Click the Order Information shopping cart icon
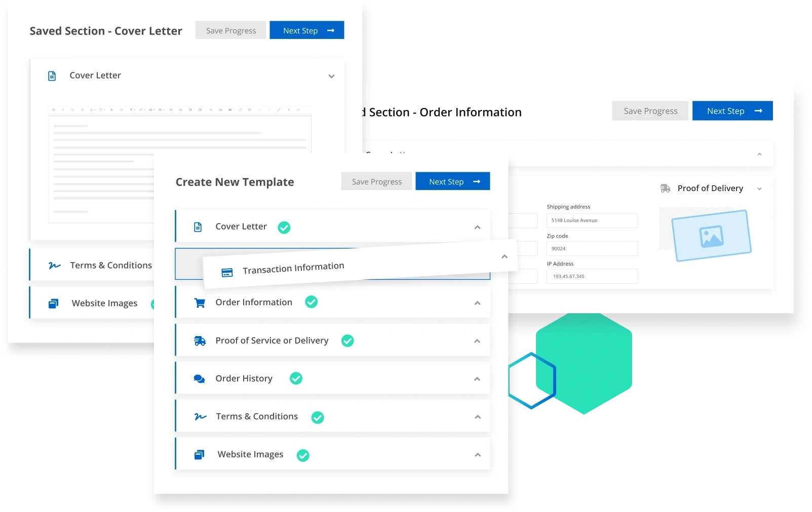812x512 pixels. (x=200, y=302)
